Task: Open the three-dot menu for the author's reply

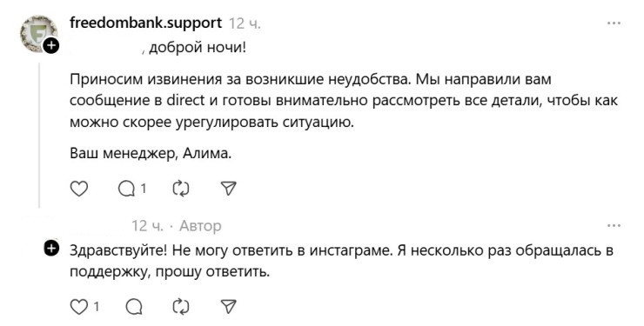Action: [x=614, y=225]
